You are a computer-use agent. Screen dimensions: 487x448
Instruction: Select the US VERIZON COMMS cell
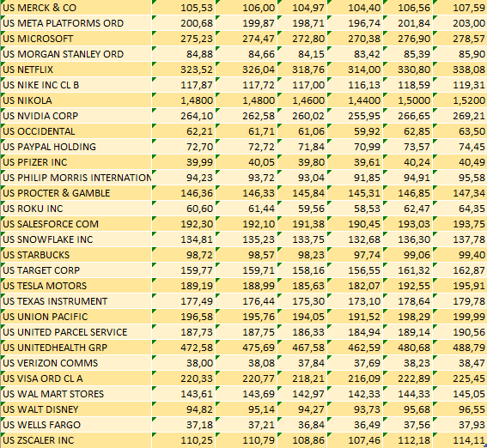pos(76,363)
